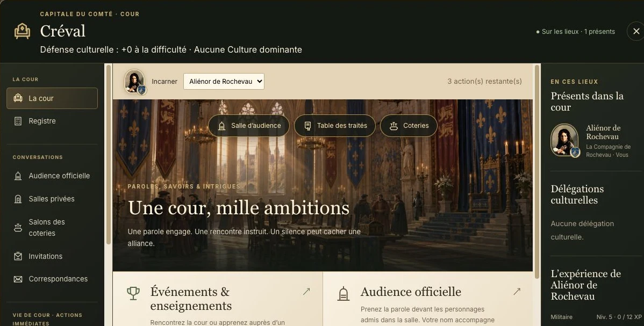Click the doorway icon beside Salles privées
The height and width of the screenshot is (326, 644).
[x=18, y=199]
